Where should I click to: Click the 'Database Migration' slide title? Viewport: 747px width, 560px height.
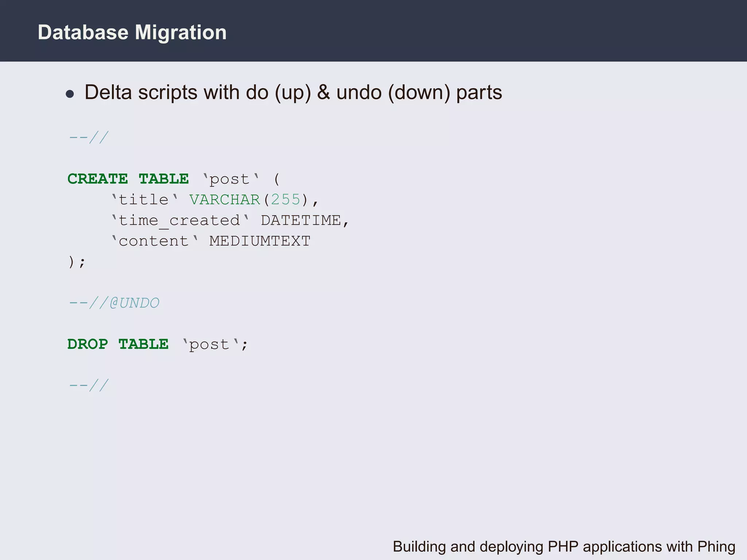click(x=132, y=32)
